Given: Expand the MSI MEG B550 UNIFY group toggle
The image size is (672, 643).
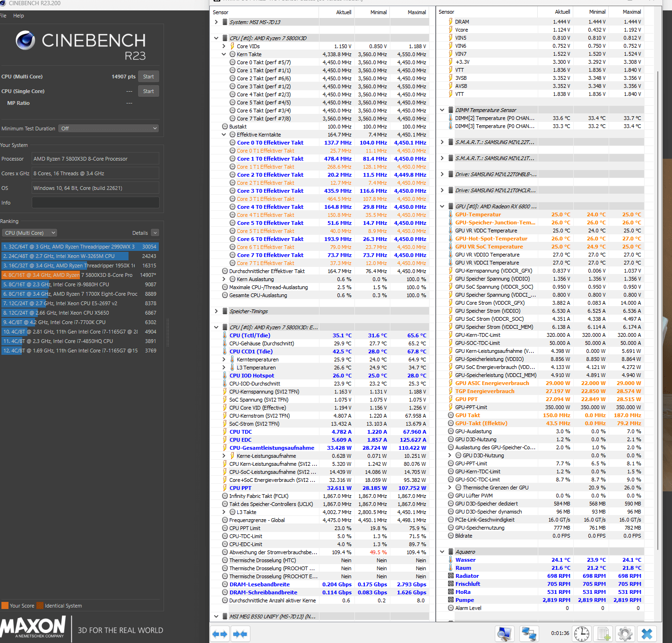Looking at the screenshot, I should [216, 617].
